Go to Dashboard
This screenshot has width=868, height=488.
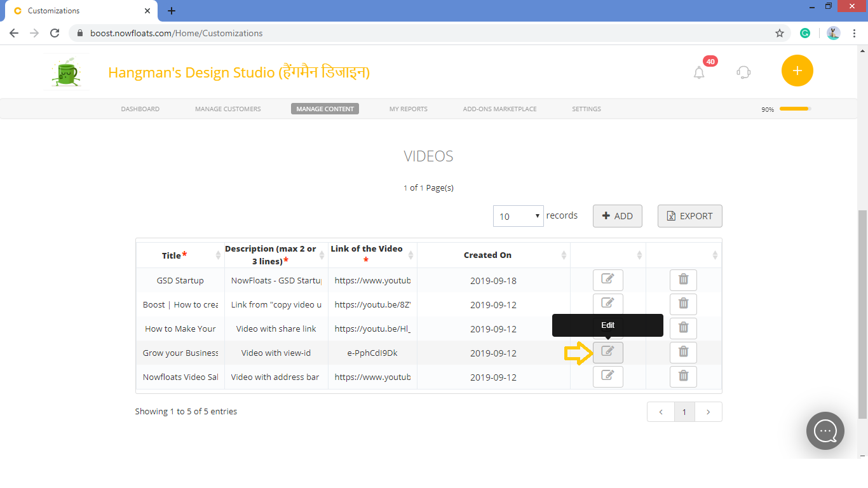coord(140,109)
